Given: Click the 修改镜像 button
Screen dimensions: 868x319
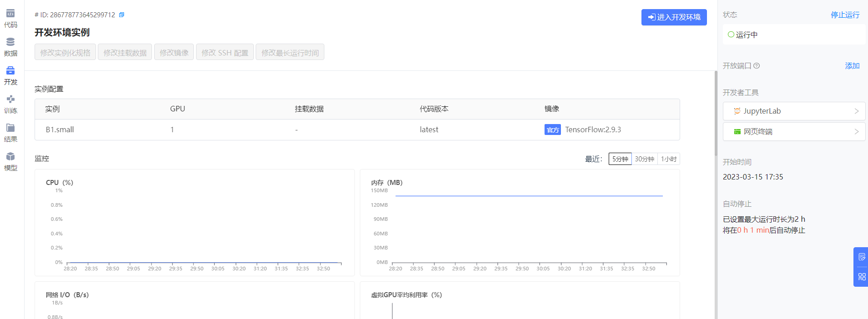Looking at the screenshot, I should [174, 52].
